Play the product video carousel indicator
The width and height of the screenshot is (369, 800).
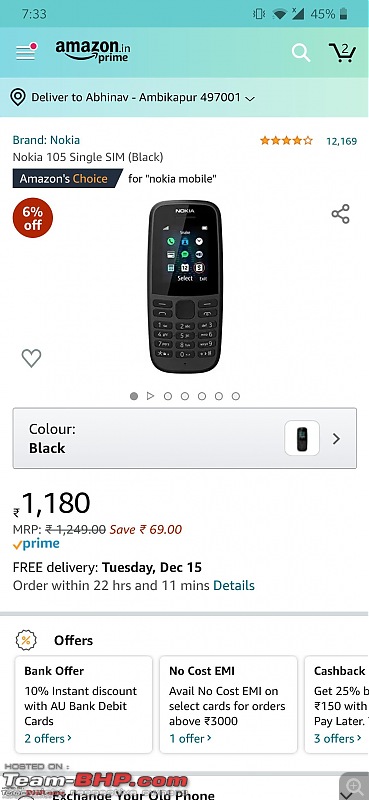pos(150,396)
